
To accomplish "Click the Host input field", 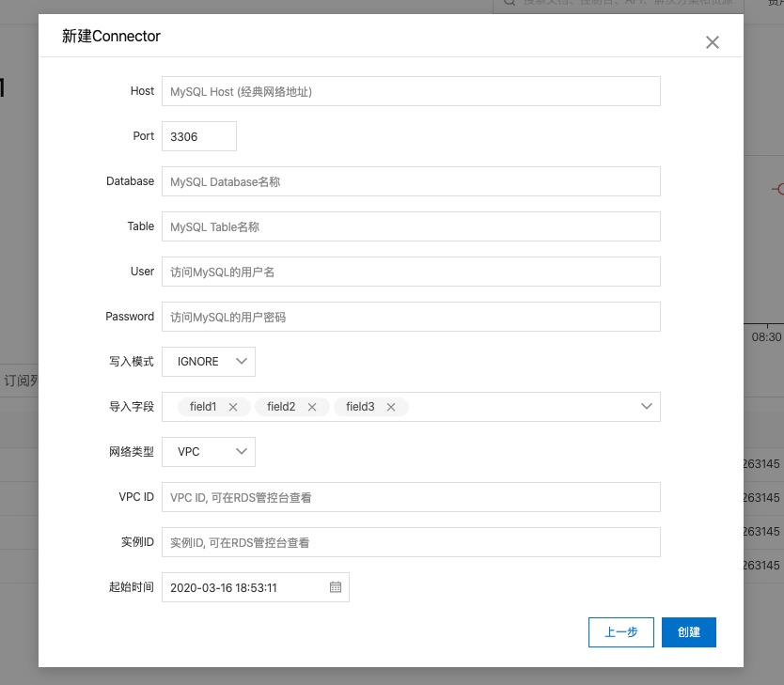I will 411,91.
